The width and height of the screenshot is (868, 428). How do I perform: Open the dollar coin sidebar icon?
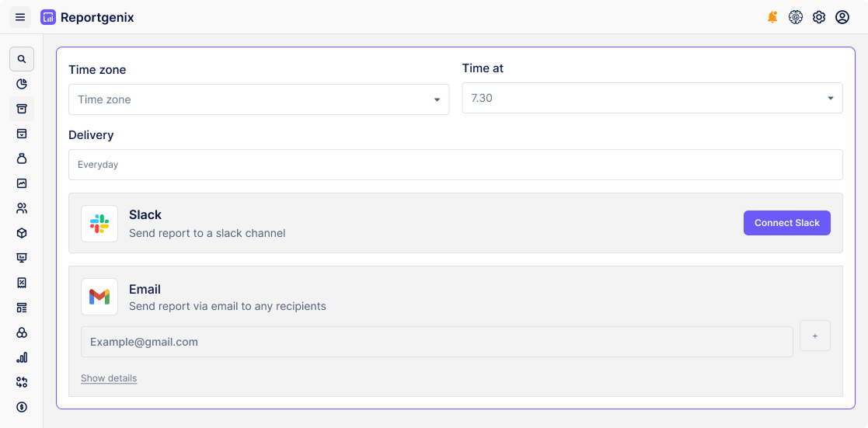point(22,407)
